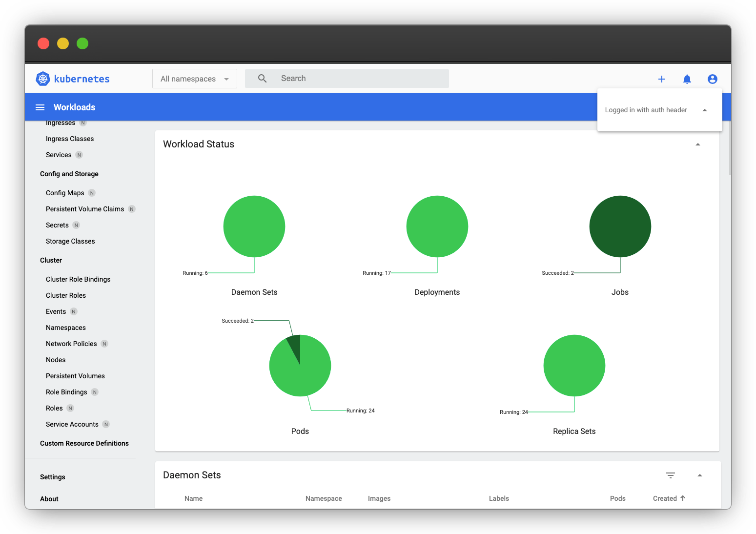Collapse the Daemon Sets card

700,475
